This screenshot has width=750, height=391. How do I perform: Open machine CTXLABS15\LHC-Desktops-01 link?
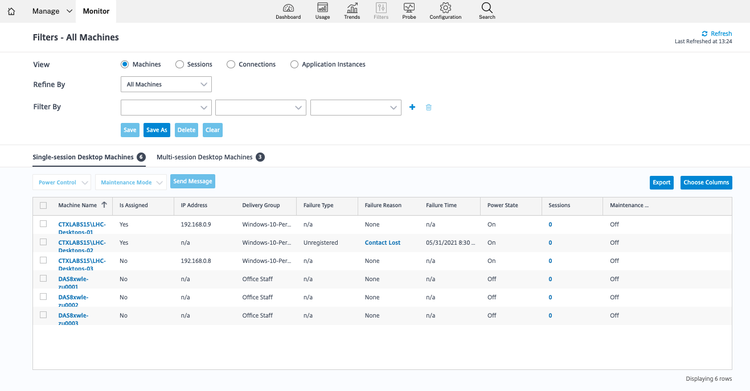(x=82, y=228)
